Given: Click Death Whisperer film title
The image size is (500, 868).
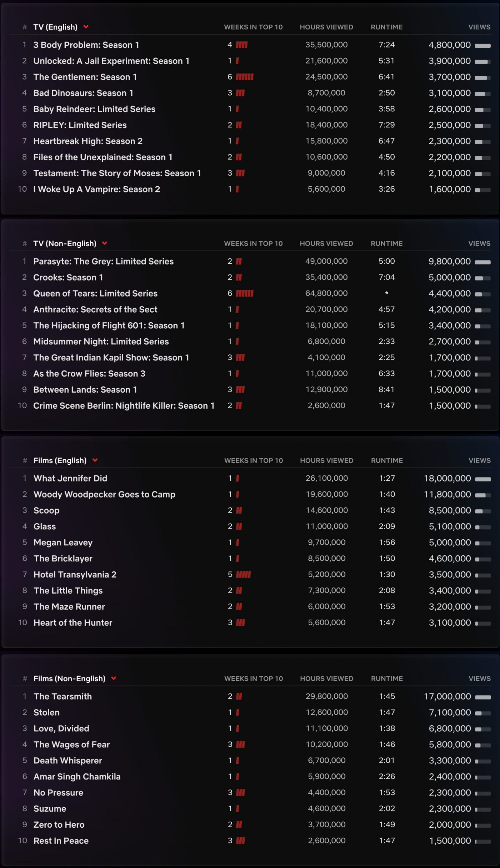Looking at the screenshot, I should click(68, 761).
